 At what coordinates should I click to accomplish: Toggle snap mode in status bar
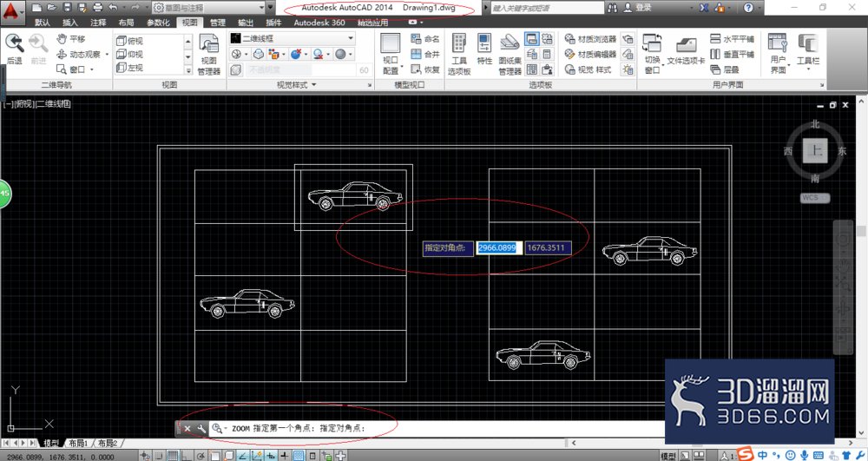tap(159, 456)
